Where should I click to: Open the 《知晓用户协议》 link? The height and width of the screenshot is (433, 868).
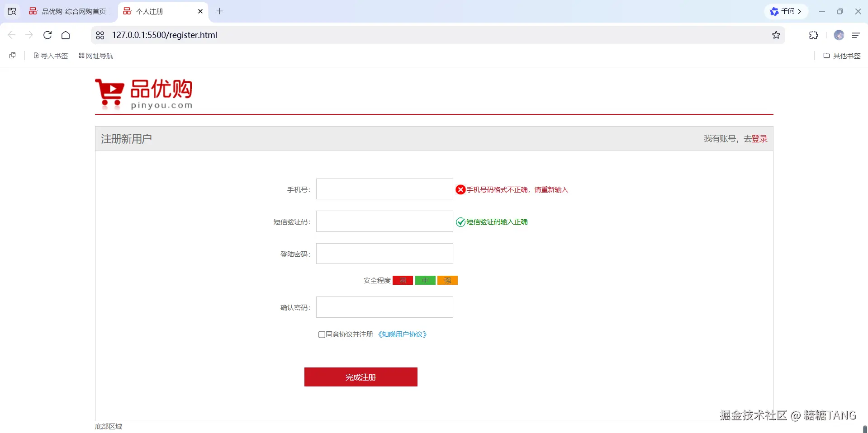click(402, 334)
